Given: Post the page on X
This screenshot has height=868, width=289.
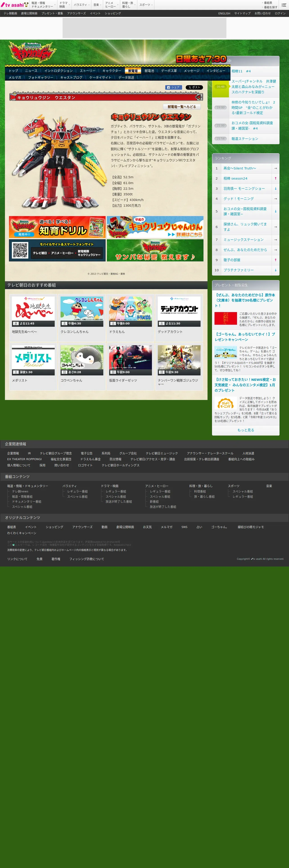Looking at the screenshot, I should [194, 87].
